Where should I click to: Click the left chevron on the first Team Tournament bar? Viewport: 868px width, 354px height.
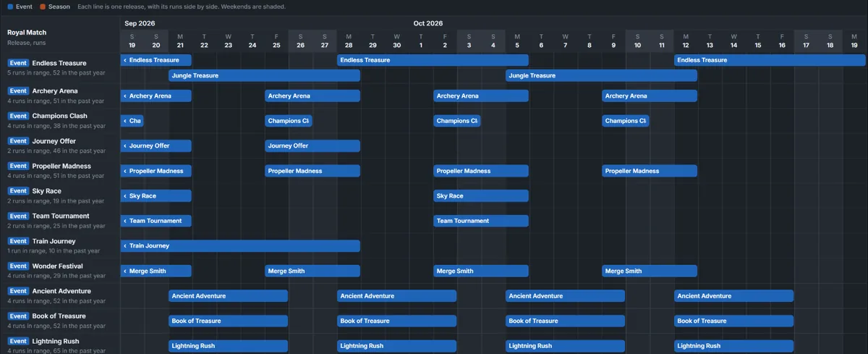tap(125, 221)
